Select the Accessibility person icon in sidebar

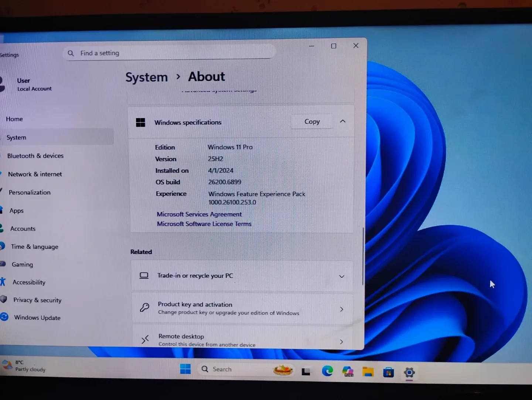tap(3, 282)
